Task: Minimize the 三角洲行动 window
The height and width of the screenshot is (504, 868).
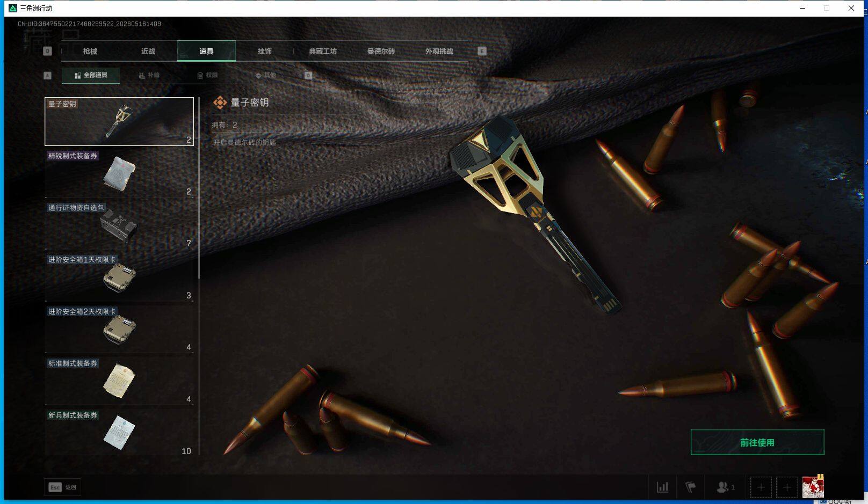Action: pyautogui.click(x=802, y=8)
